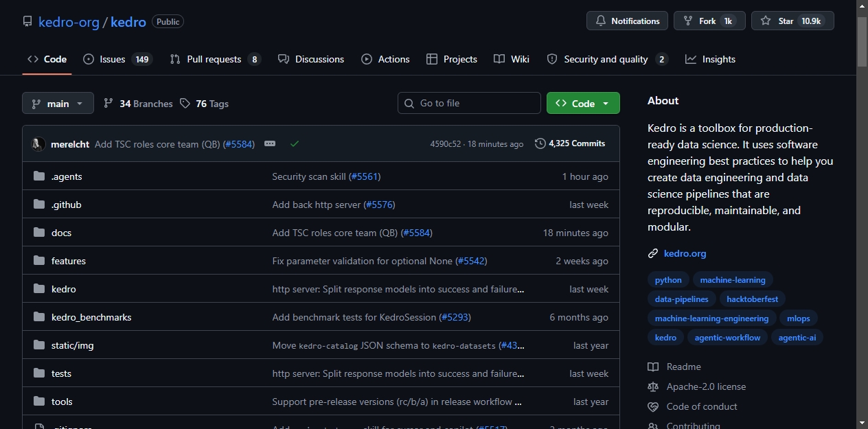Open the Security scan skill commit message
Image resolution: width=868 pixels, height=429 pixels.
[309, 176]
